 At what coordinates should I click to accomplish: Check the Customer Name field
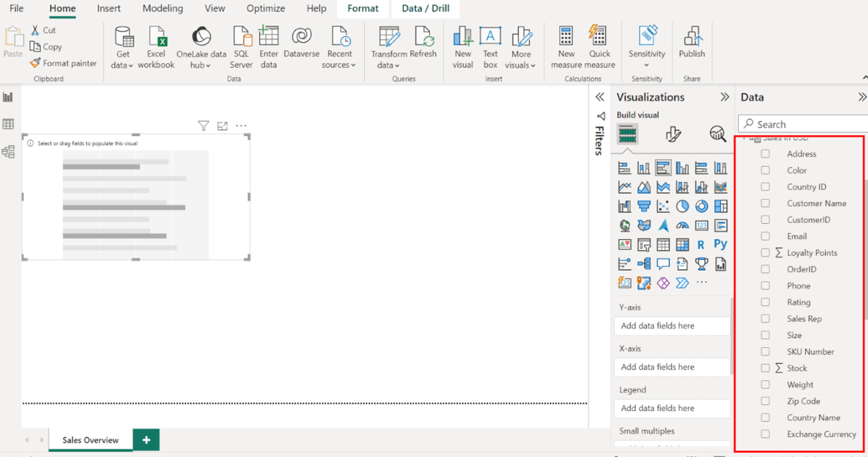[765, 203]
